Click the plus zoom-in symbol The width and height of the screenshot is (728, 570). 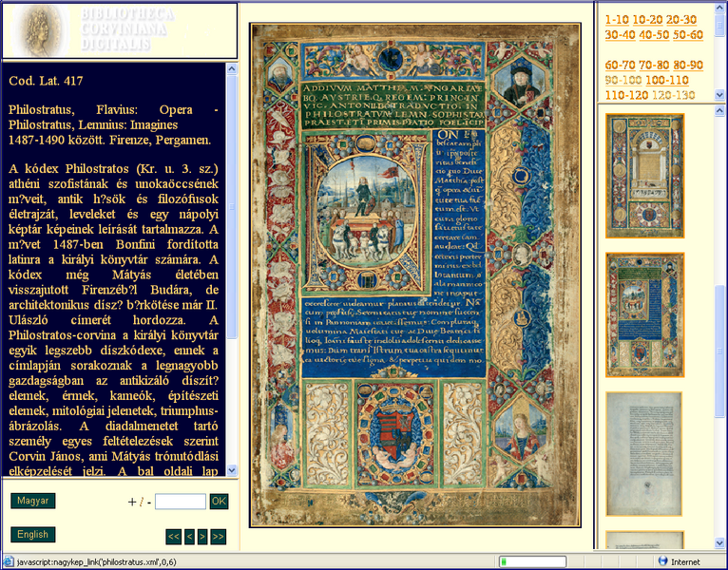click(132, 502)
